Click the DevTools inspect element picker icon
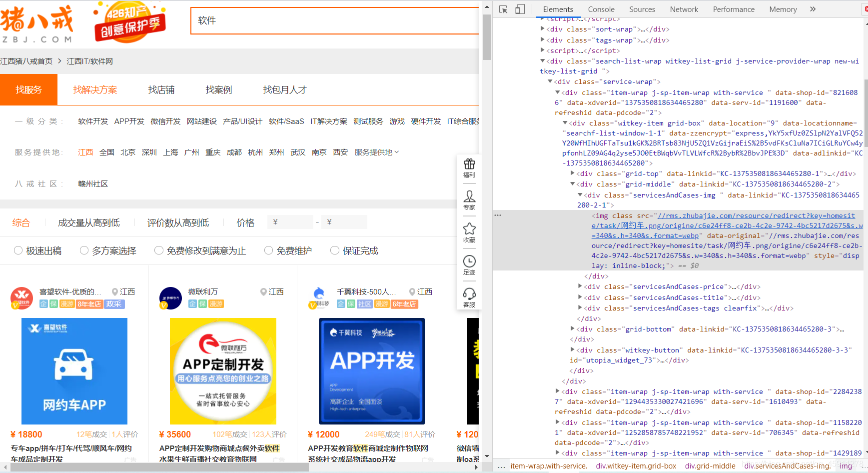Image resolution: width=868 pixels, height=473 pixels. (504, 9)
